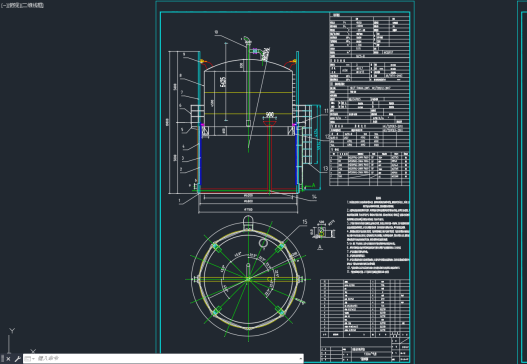Viewport: 527px width, 364px height.
Task: Expand command history arrow at right end
Action: tap(300, 359)
